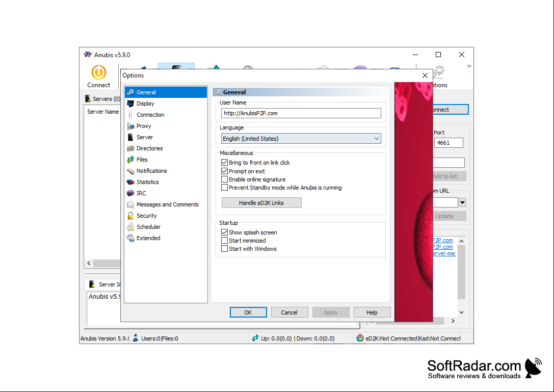Maximize the Anubis window
Viewport: 554px width, 392px height.
pos(438,55)
